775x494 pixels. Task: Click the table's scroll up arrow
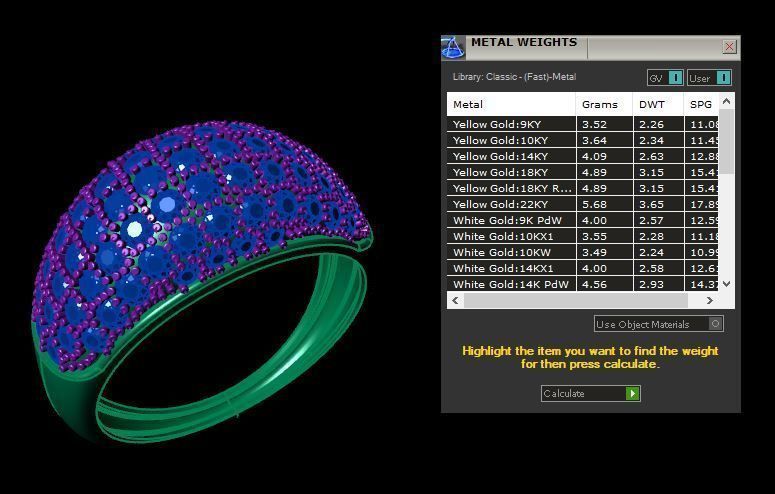click(x=726, y=101)
